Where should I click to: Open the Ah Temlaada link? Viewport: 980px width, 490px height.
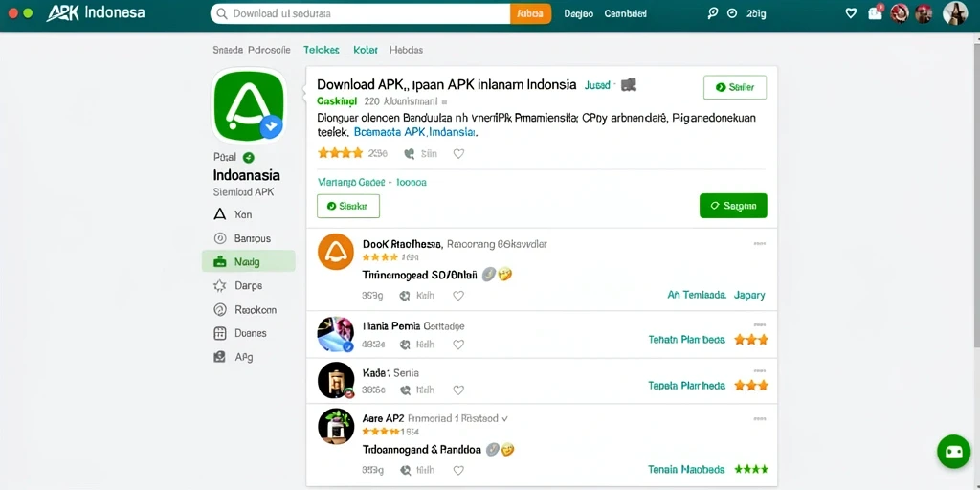pyautogui.click(x=697, y=295)
